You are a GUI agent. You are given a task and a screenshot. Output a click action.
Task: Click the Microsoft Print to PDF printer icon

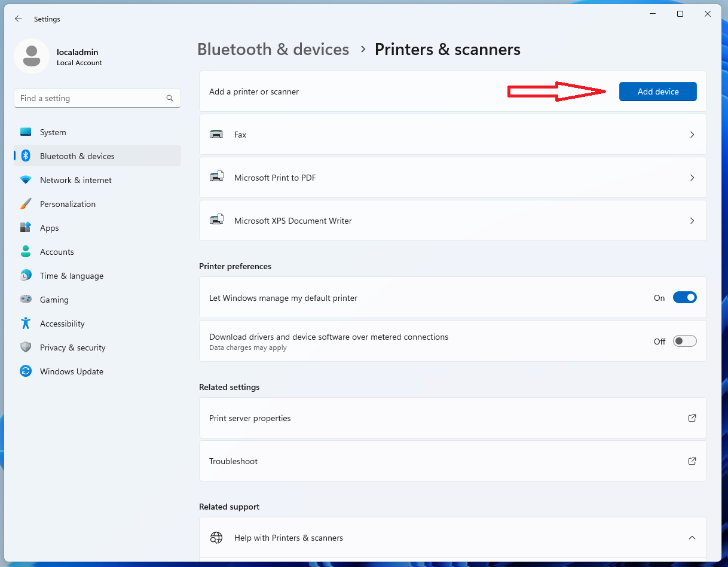point(216,178)
